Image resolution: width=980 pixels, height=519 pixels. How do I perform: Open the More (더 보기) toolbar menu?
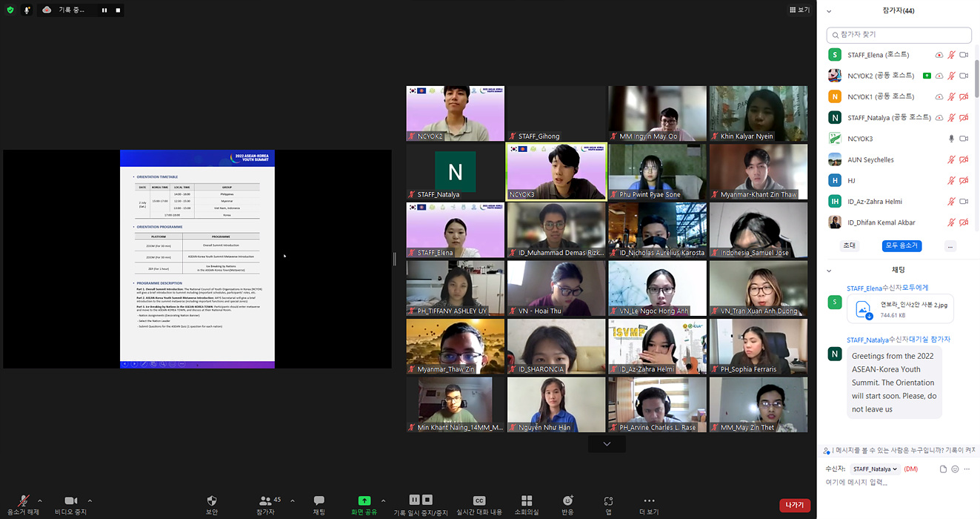tap(649, 502)
